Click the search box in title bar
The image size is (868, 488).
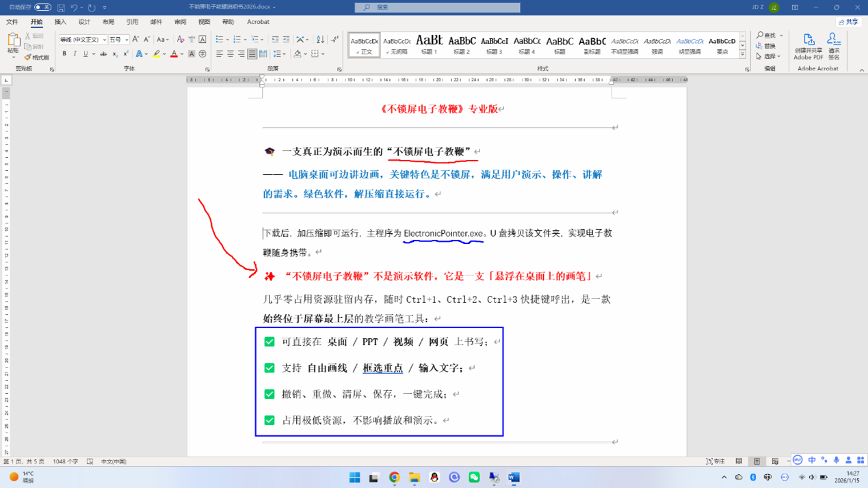pos(438,8)
